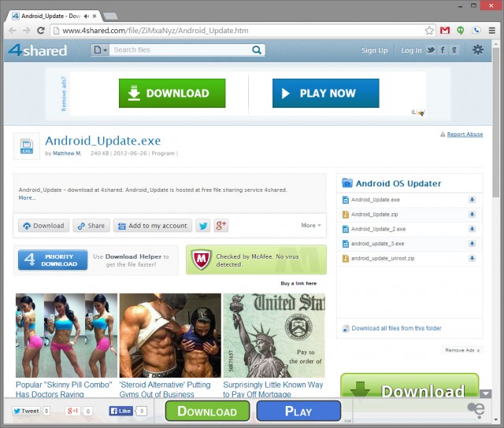Go back with the browser back arrow
504x428 pixels.
[x=13, y=31]
